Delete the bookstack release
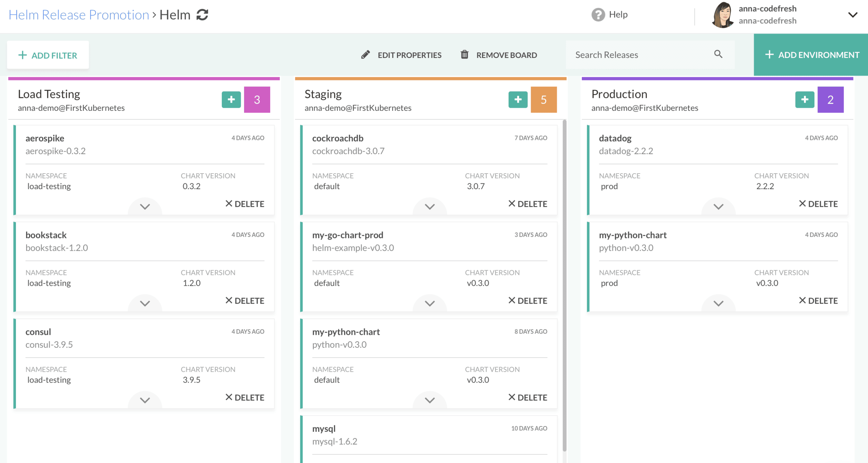Screen dimensions: 868x463 click(245, 301)
